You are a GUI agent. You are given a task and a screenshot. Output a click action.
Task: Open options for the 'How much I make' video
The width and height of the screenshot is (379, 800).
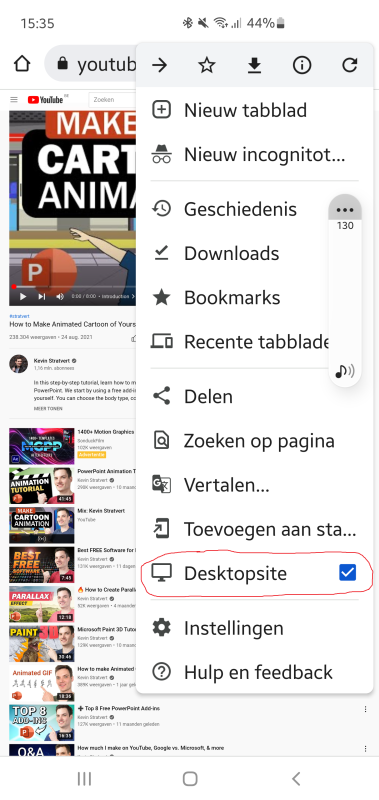tap(366, 748)
